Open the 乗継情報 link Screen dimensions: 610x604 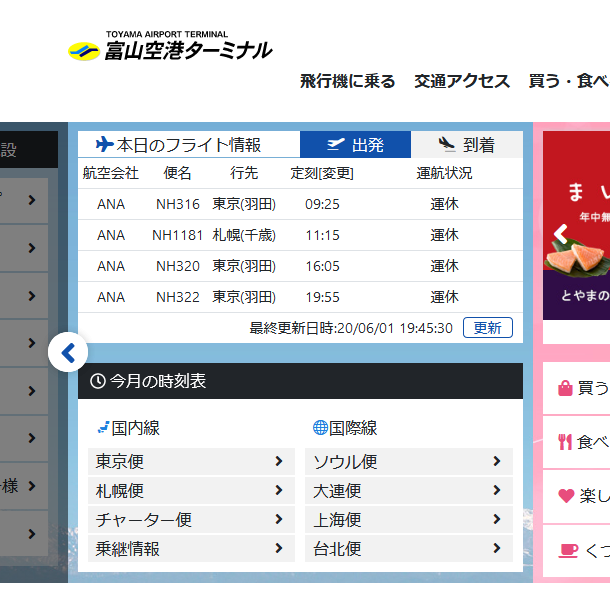191,548
